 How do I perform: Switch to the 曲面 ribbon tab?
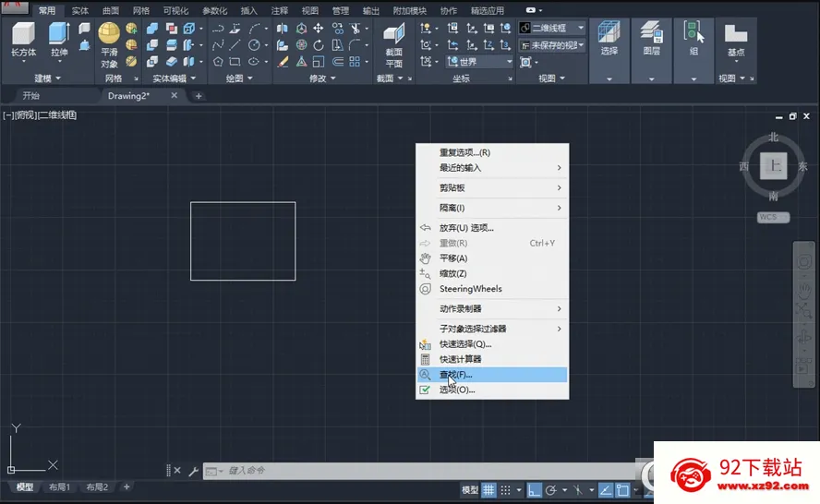(110, 10)
